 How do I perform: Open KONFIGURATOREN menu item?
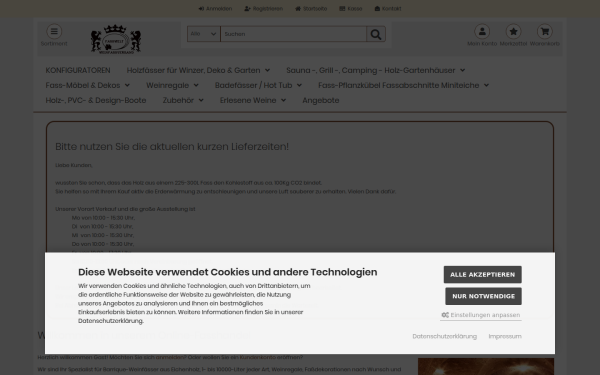(x=78, y=70)
